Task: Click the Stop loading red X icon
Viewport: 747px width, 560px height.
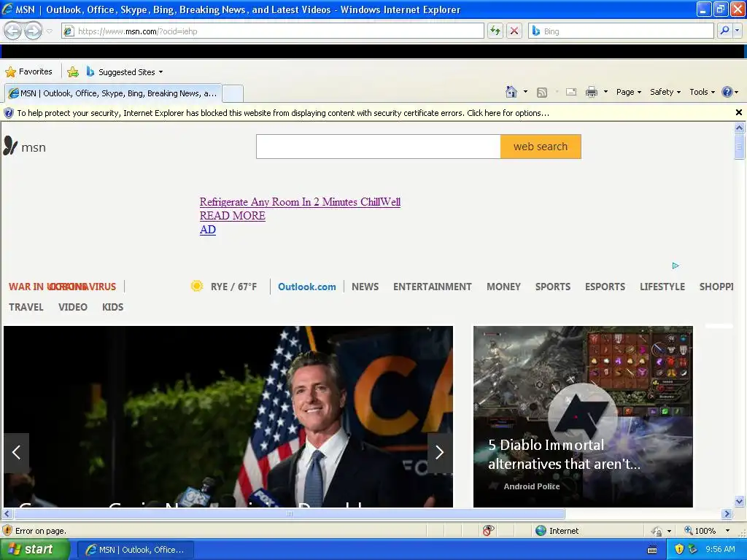Action: pyautogui.click(x=514, y=31)
